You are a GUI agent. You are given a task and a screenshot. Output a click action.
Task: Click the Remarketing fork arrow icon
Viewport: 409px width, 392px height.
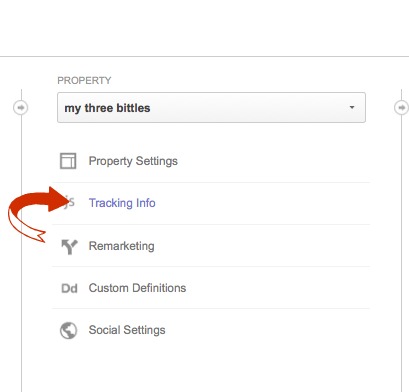point(69,247)
